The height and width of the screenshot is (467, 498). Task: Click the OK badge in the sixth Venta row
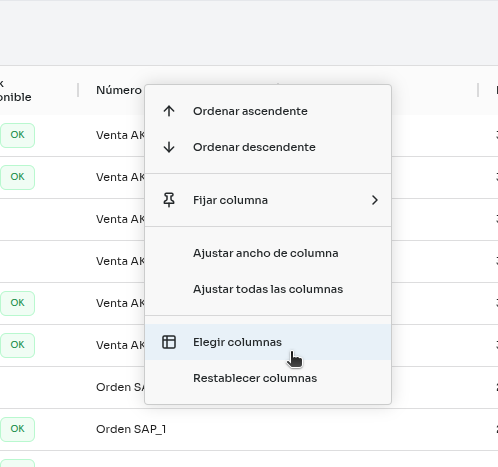[x=17, y=345]
